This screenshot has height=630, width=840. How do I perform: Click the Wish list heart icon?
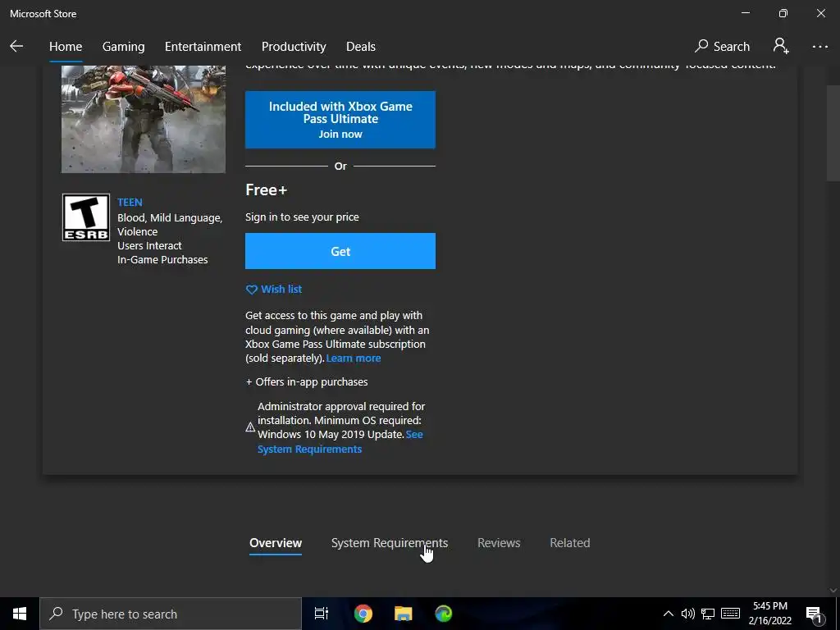pyautogui.click(x=251, y=290)
